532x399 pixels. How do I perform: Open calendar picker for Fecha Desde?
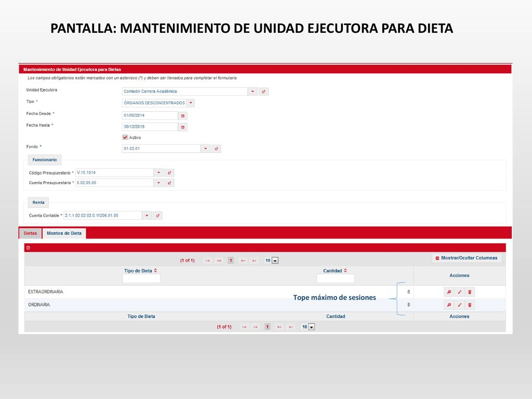[x=182, y=116]
